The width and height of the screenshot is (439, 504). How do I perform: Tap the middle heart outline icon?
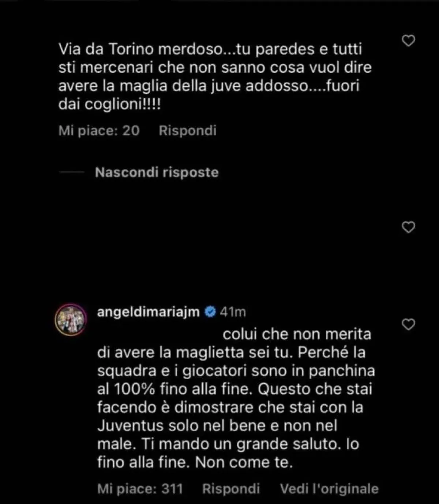(409, 228)
